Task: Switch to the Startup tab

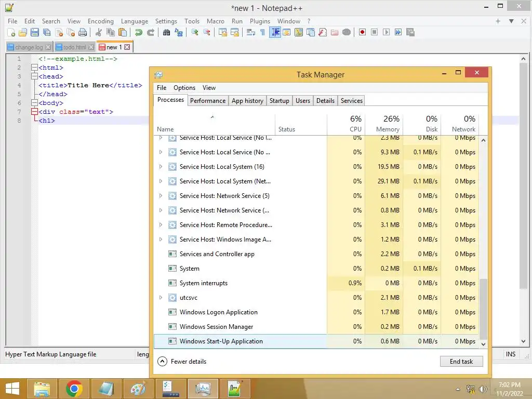Action: point(279,101)
